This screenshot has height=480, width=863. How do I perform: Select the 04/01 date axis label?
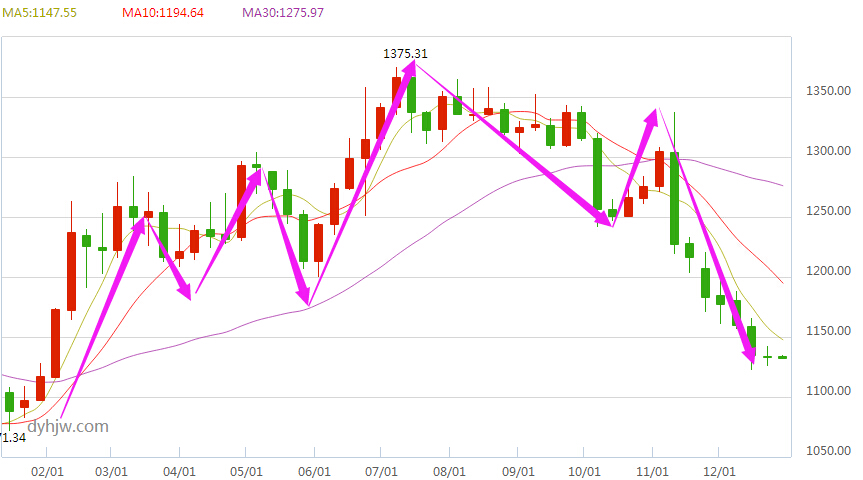(x=179, y=472)
